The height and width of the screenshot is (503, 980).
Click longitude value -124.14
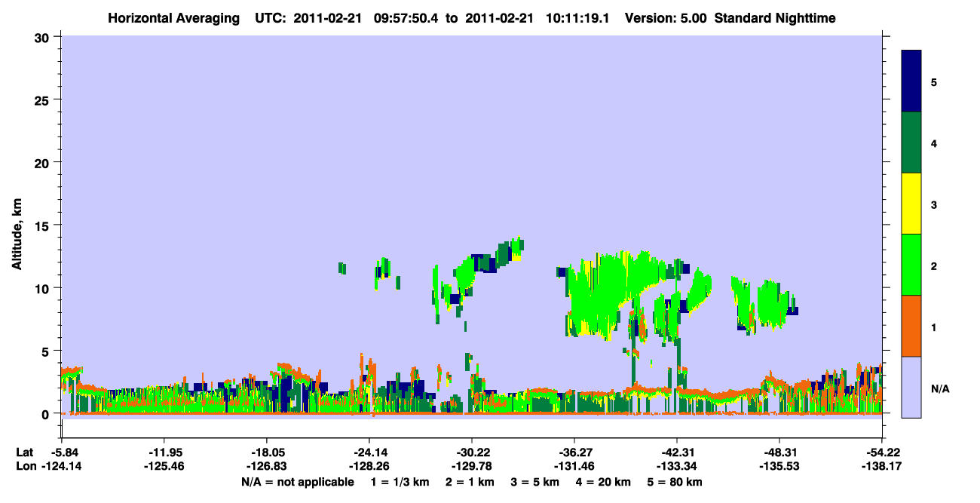(62, 467)
